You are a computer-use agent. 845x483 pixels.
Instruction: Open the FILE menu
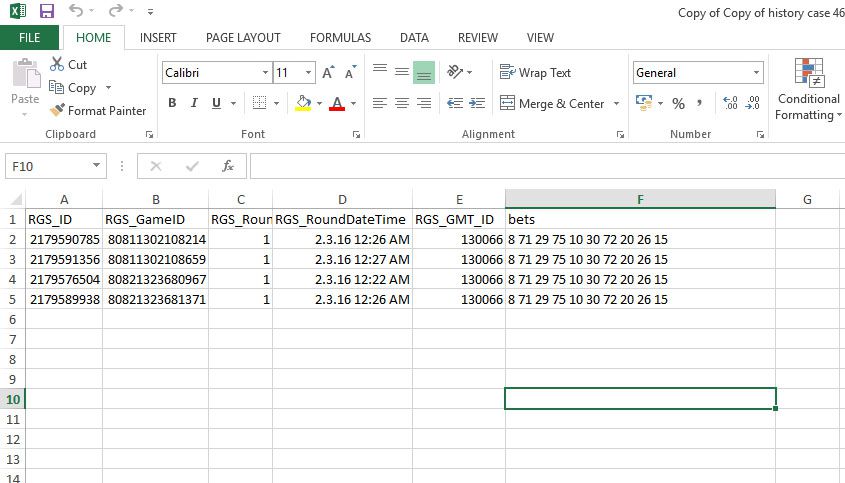(x=30, y=38)
